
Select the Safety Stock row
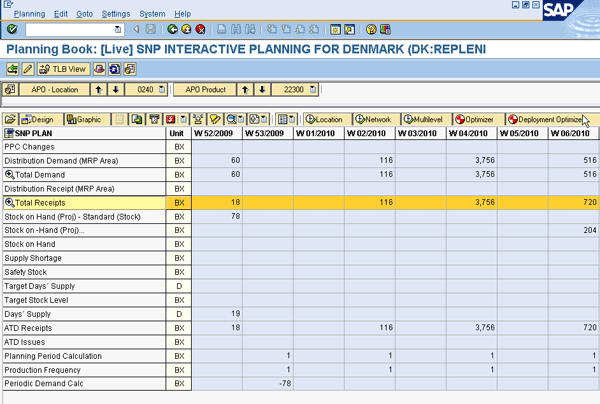82,272
